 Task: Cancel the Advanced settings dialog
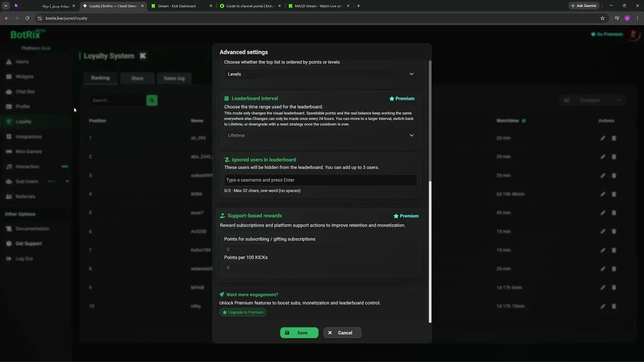tap(342, 333)
